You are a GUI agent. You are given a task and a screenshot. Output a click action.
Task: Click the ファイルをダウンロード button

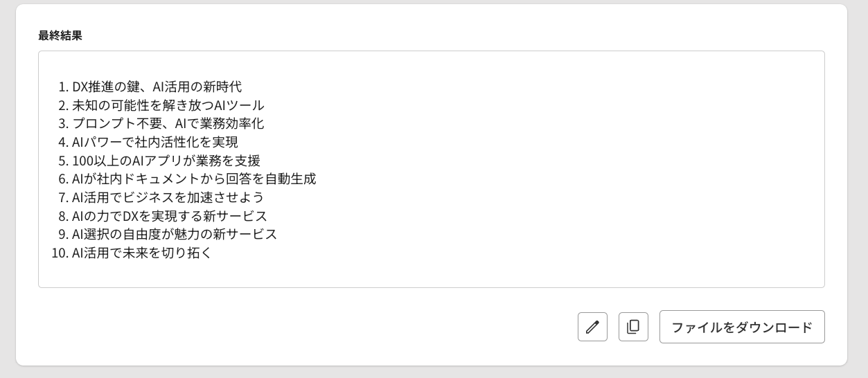pos(742,327)
